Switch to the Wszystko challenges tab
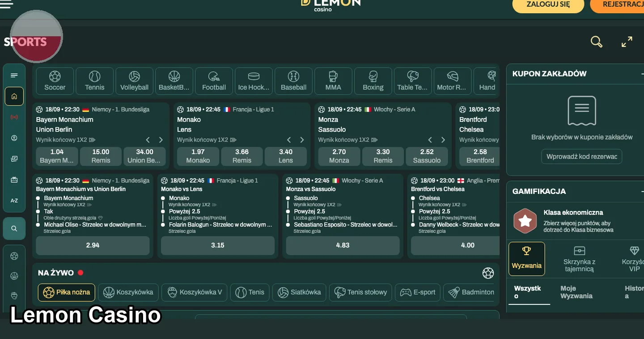This screenshot has width=644, height=339. 529,292
